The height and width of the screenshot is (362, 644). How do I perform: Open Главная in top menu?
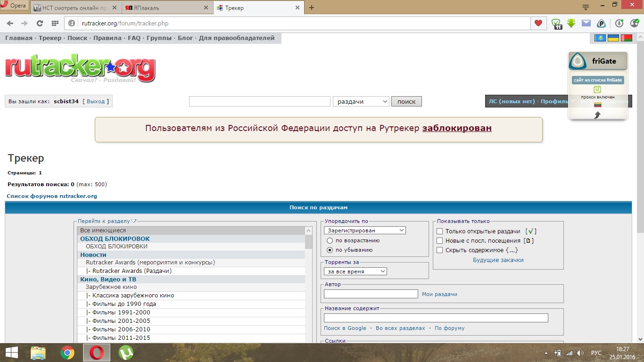point(19,38)
